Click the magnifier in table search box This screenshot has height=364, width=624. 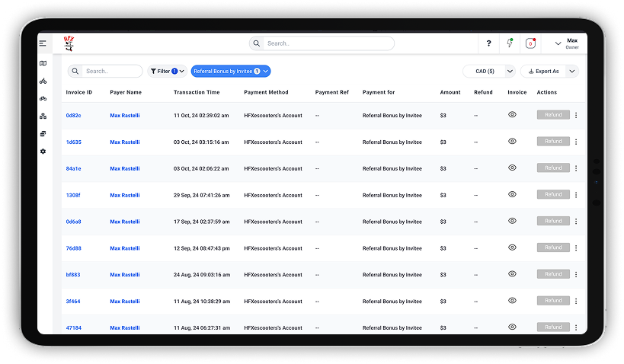point(75,72)
